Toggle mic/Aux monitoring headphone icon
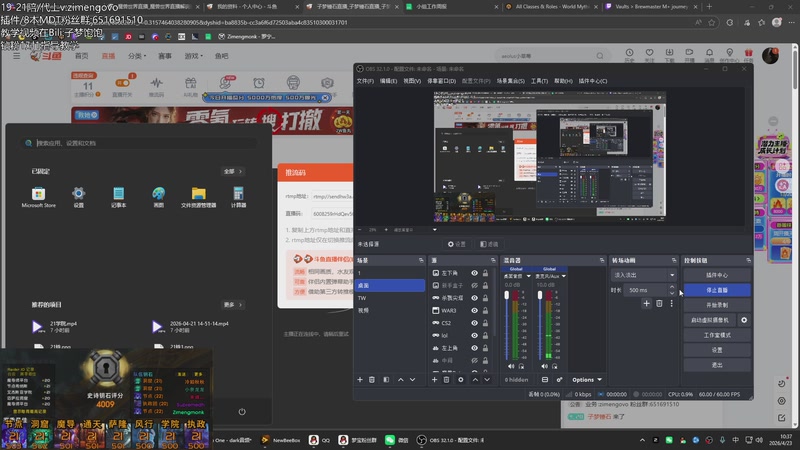This screenshot has width=800, height=450. point(555,366)
